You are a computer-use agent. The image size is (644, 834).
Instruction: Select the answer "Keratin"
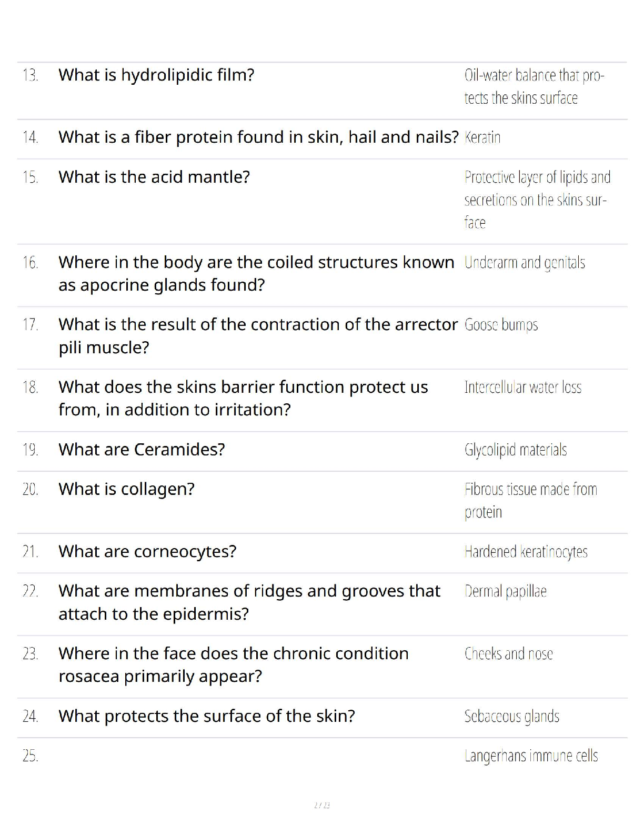point(482,137)
